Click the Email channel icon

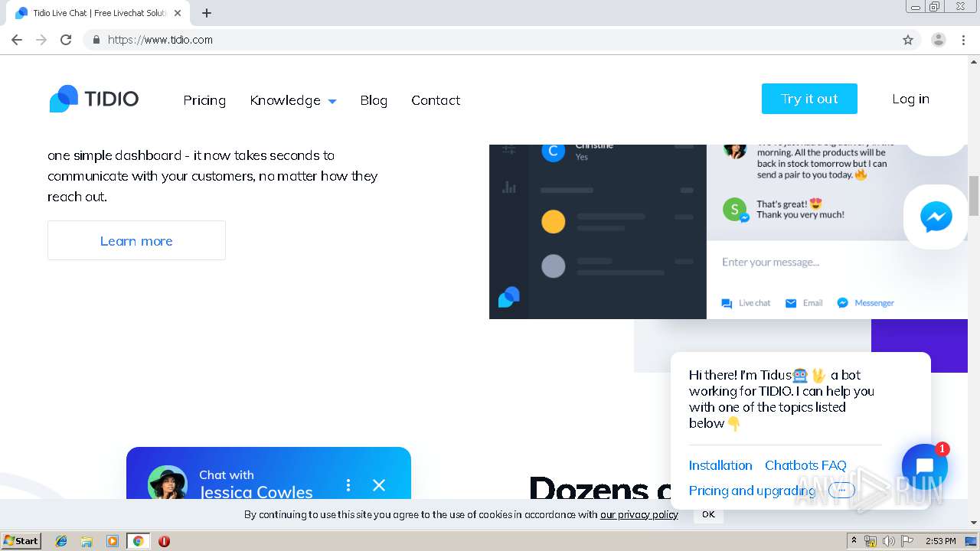(791, 303)
